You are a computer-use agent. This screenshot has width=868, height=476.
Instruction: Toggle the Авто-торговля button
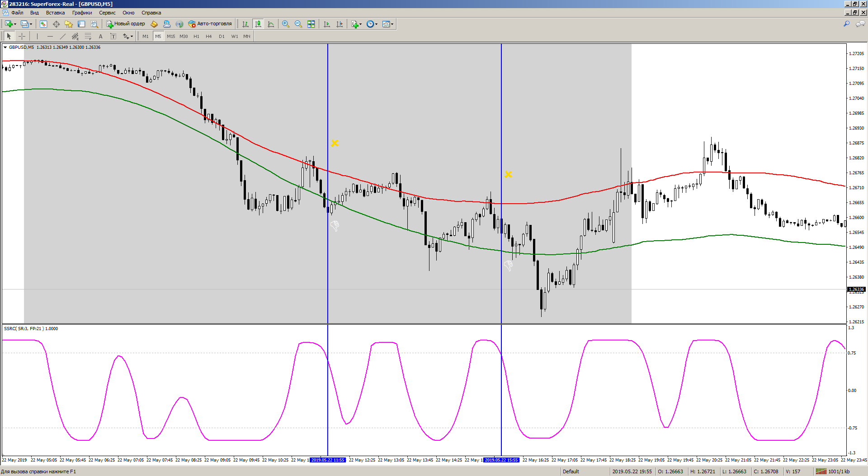(x=210, y=24)
